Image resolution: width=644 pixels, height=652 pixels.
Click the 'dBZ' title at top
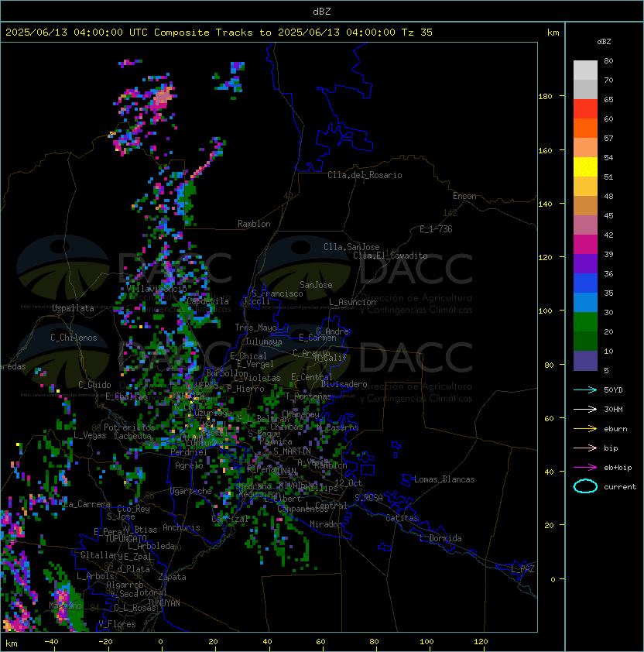click(x=322, y=12)
